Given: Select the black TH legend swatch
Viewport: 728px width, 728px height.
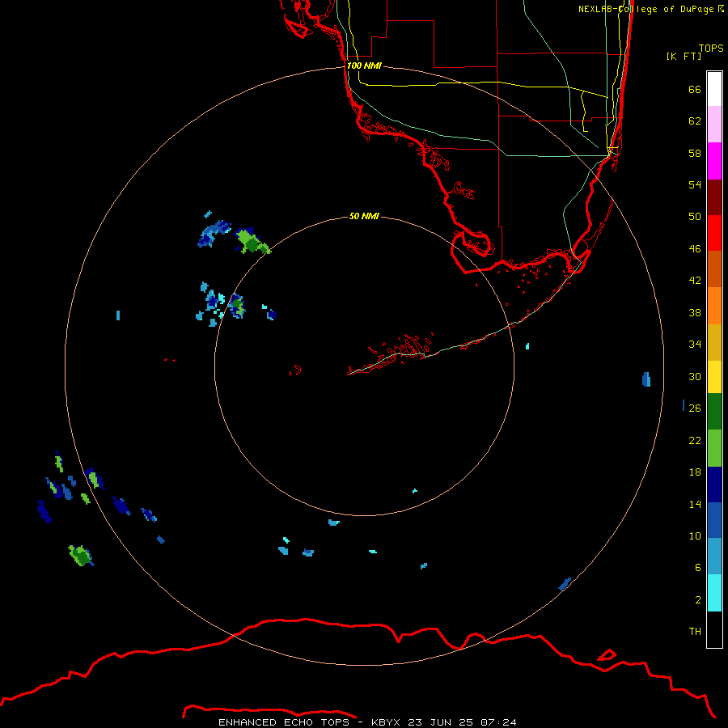Looking at the screenshot, I should tap(714, 629).
